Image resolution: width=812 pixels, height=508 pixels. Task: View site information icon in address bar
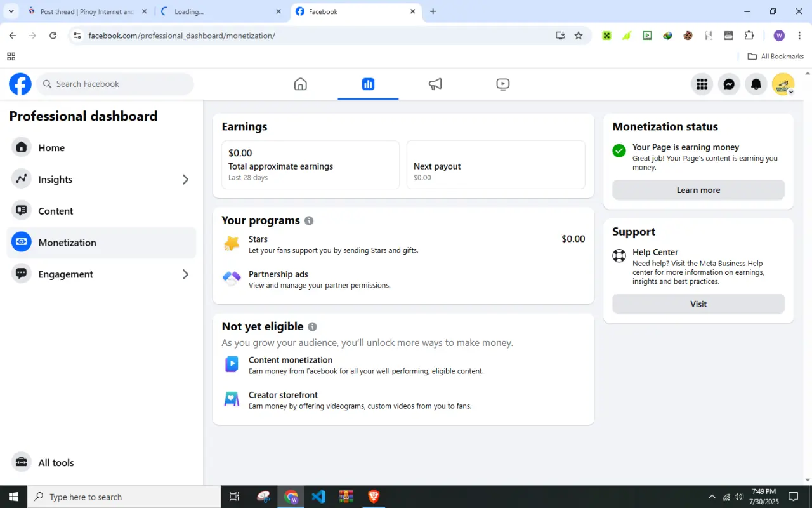point(77,36)
